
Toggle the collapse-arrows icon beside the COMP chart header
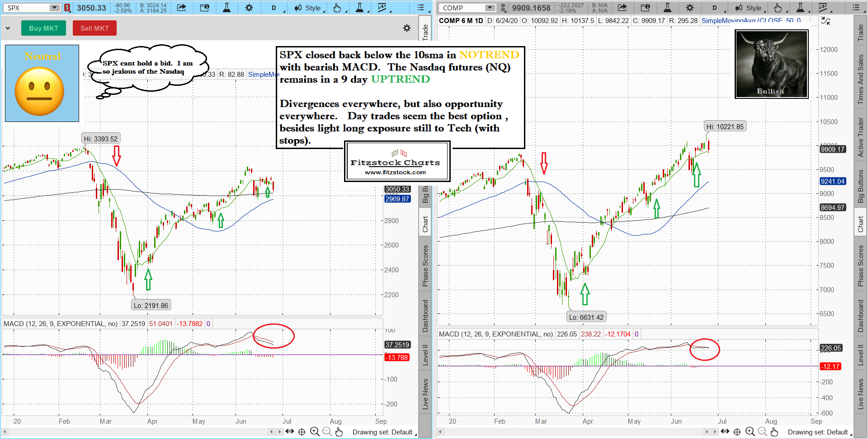[826, 21]
